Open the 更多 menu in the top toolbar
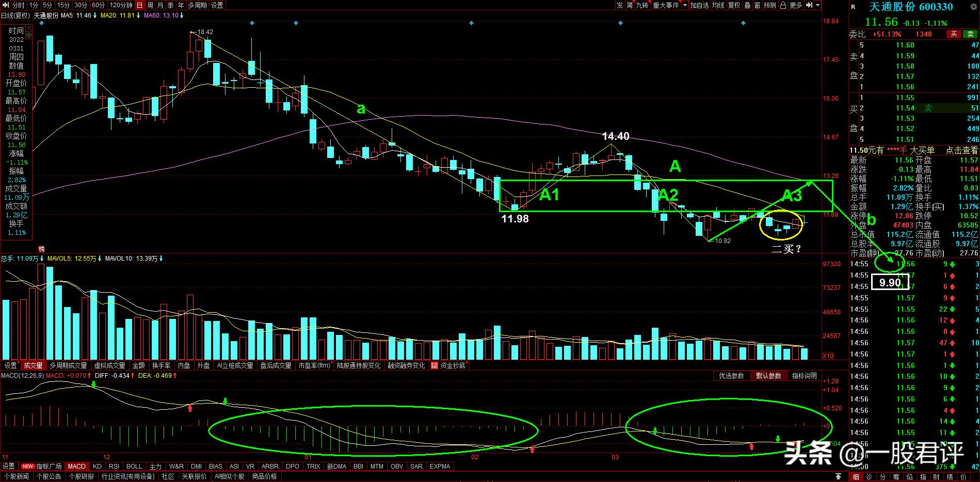The image size is (980, 482). coord(796,5)
